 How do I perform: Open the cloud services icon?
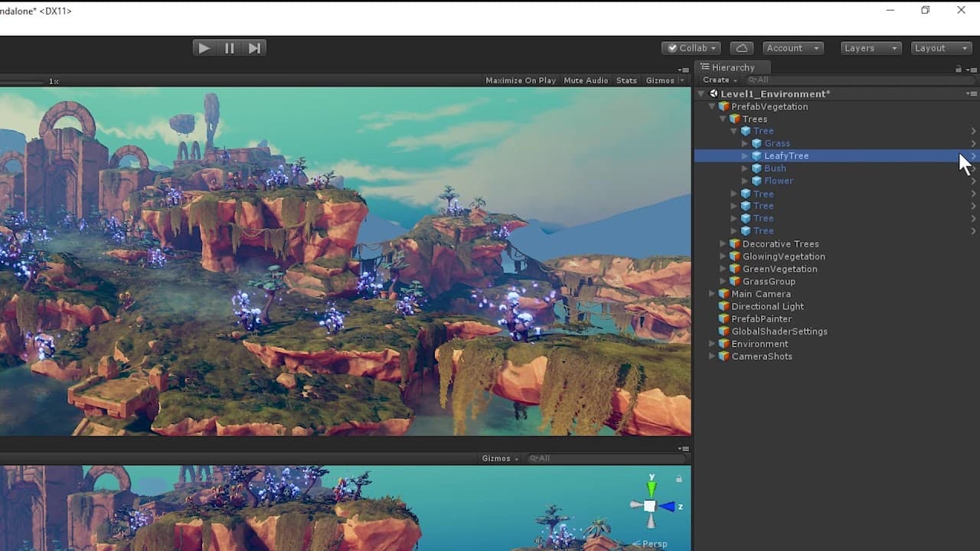tap(741, 47)
